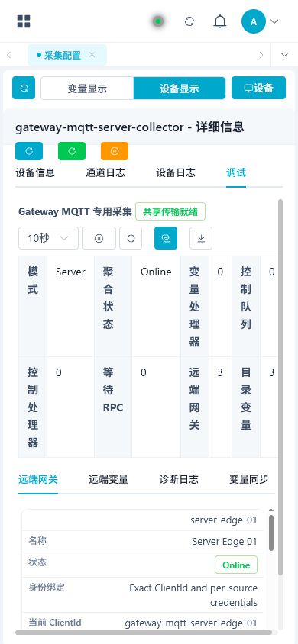Open the 设备日志 tab
The image size is (298, 644).
176,173
